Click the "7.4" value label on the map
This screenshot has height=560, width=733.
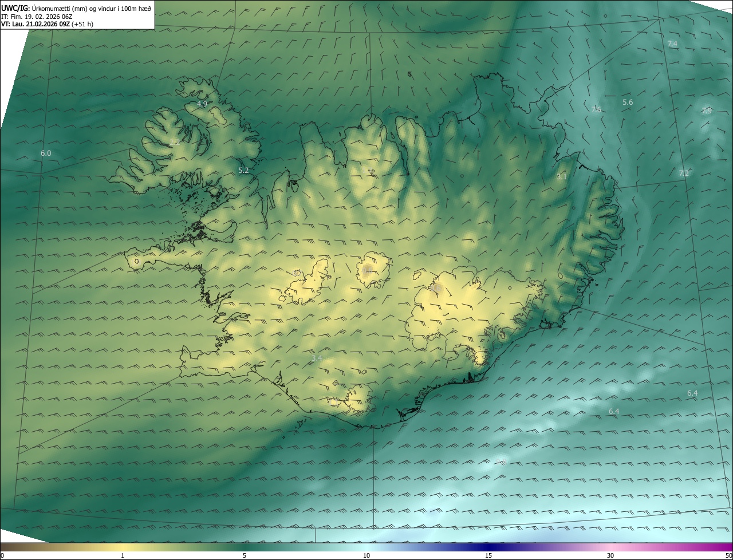(672, 44)
